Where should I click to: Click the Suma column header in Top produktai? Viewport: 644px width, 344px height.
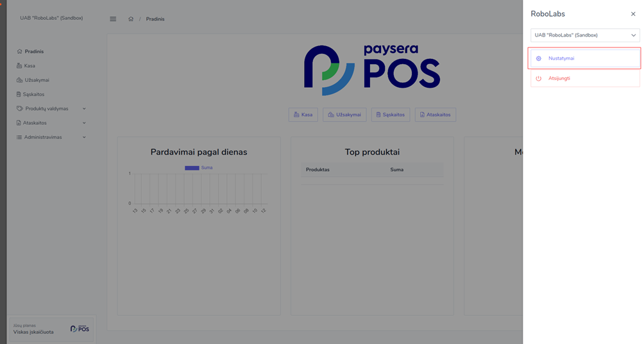[397, 170]
